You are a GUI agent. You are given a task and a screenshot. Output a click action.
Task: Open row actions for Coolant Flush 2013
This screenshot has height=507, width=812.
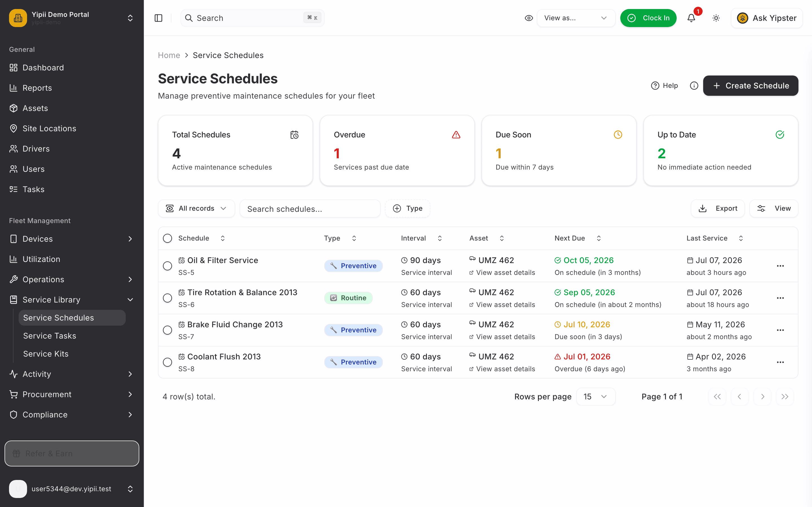pyautogui.click(x=780, y=362)
